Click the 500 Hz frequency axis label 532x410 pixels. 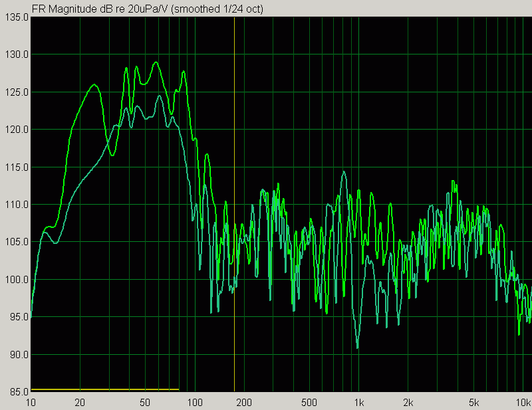(309, 403)
